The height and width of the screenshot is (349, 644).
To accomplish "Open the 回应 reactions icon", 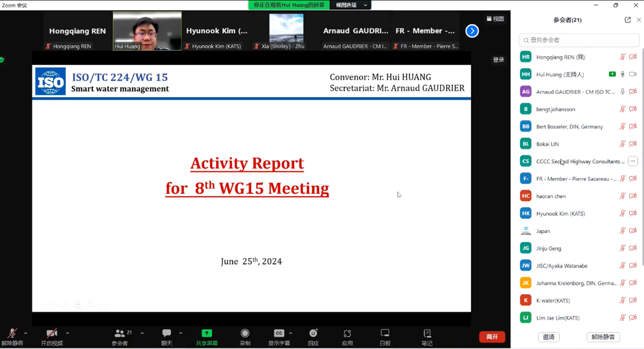I will click(313, 333).
